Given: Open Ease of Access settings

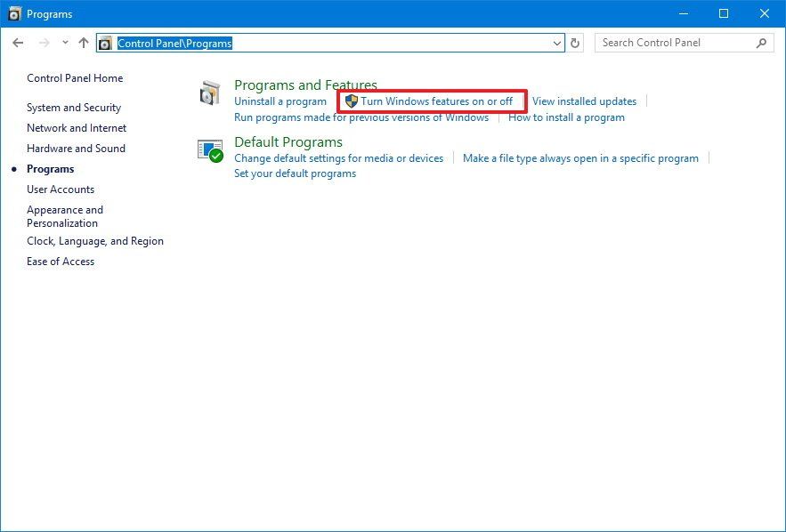Looking at the screenshot, I should pos(61,261).
